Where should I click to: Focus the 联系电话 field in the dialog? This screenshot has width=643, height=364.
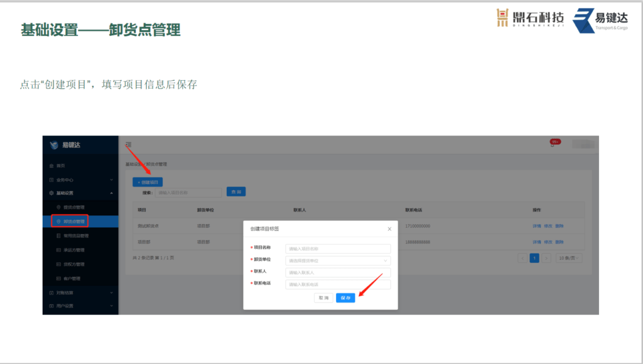pos(338,284)
